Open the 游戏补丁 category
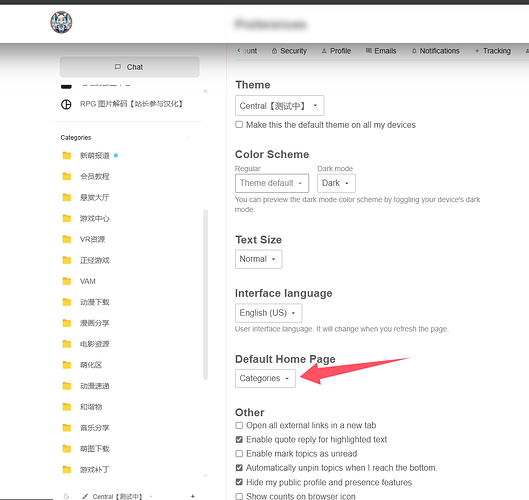Screen dimensions: 529x500 pos(95,470)
